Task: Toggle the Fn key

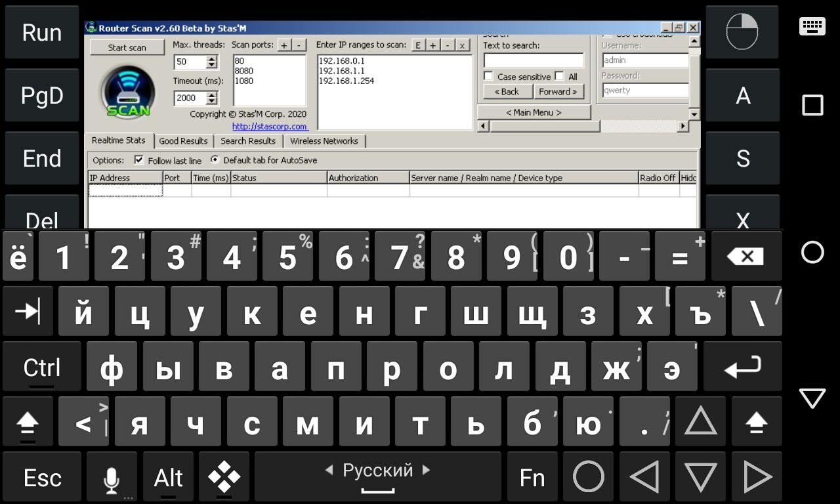Action: pyautogui.click(x=532, y=477)
